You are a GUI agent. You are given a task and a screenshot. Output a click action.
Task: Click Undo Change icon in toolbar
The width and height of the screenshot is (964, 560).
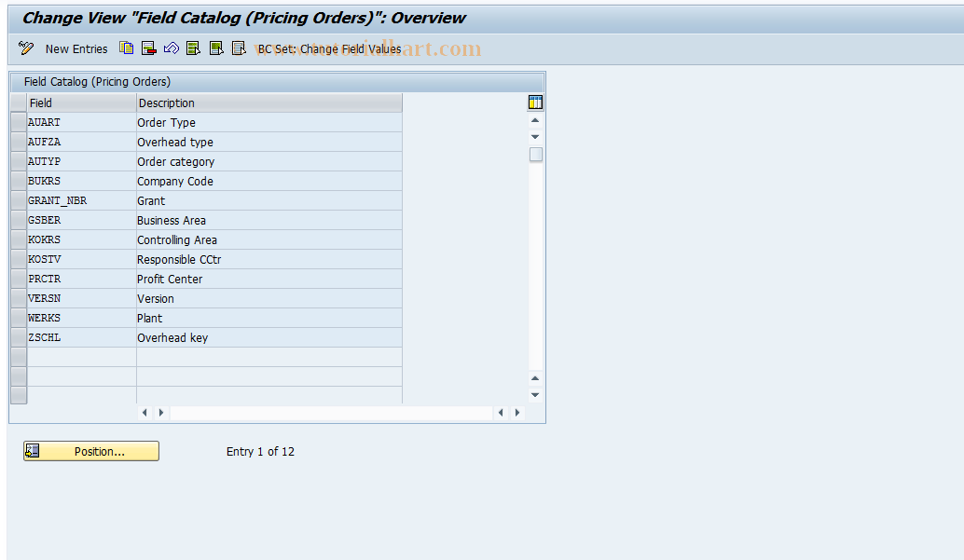(x=171, y=48)
